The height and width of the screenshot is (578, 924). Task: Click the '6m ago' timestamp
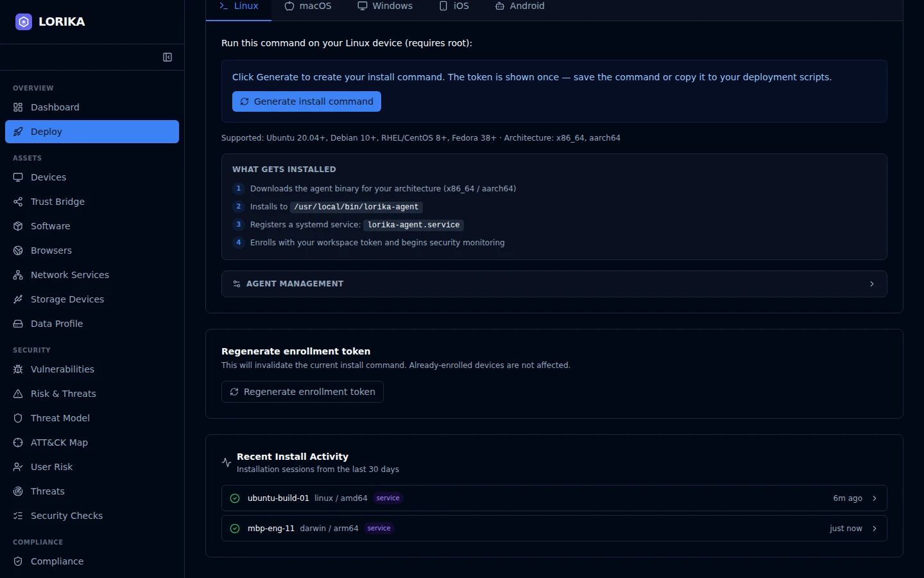pyautogui.click(x=848, y=498)
